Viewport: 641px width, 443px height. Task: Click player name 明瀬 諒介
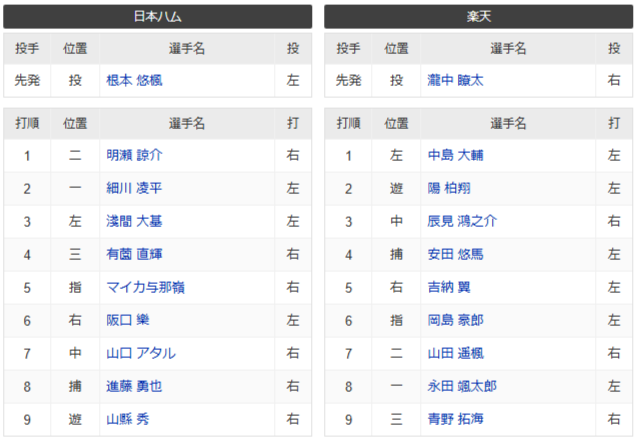[134, 156]
